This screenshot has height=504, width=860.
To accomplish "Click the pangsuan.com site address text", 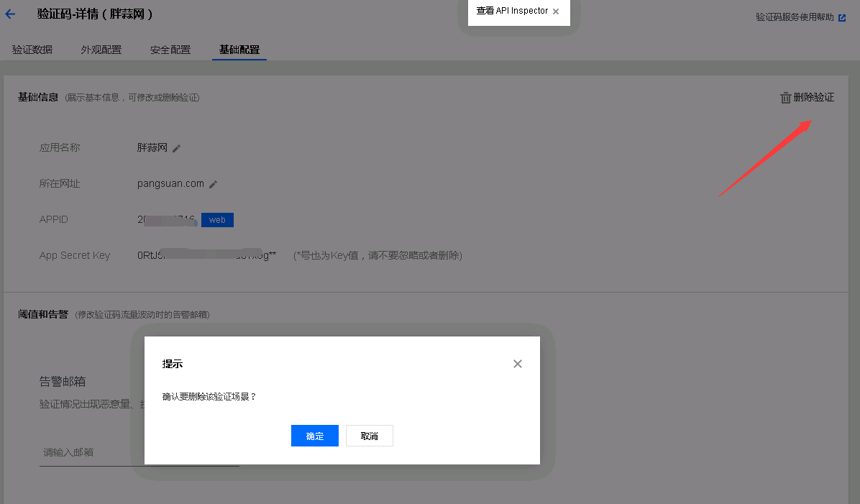I will (x=170, y=184).
